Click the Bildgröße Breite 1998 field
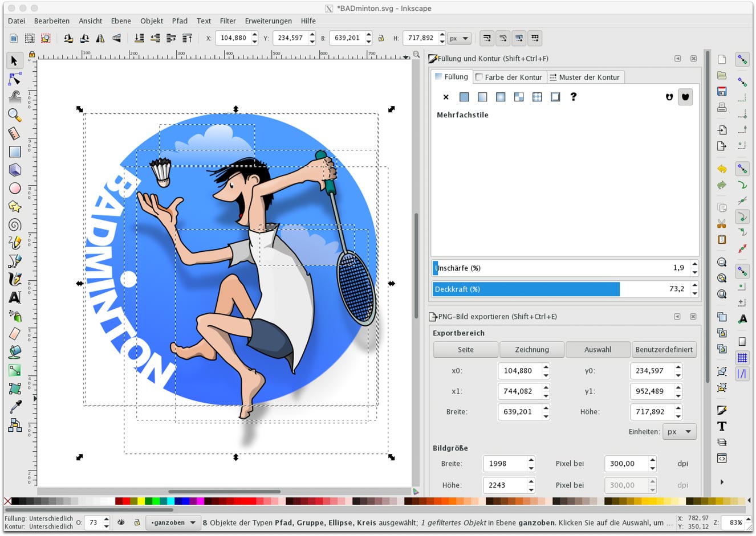Image resolution: width=756 pixels, height=536 pixels. (x=504, y=464)
